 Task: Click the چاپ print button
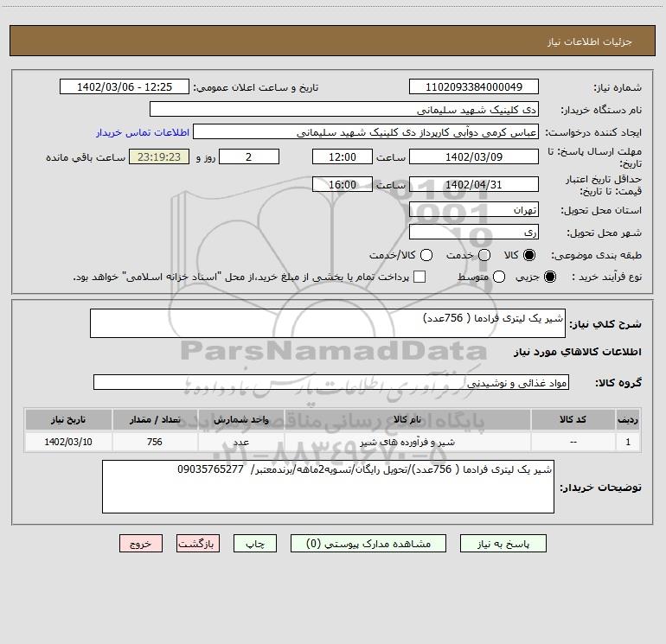click(255, 544)
